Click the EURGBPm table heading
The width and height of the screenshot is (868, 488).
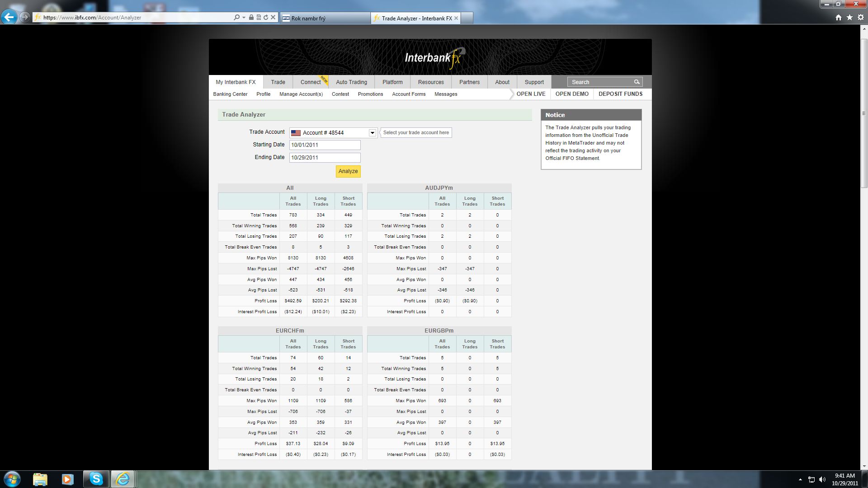(439, 330)
